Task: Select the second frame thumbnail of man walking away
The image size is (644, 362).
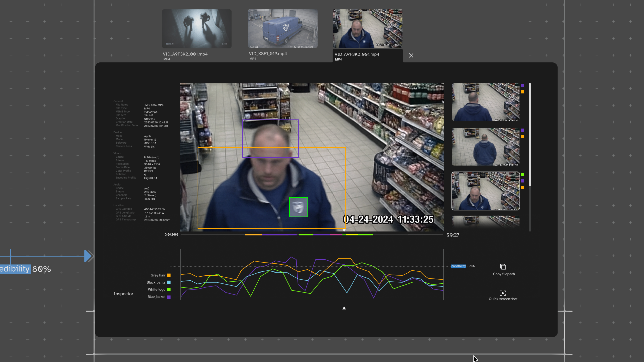Action: point(485,147)
